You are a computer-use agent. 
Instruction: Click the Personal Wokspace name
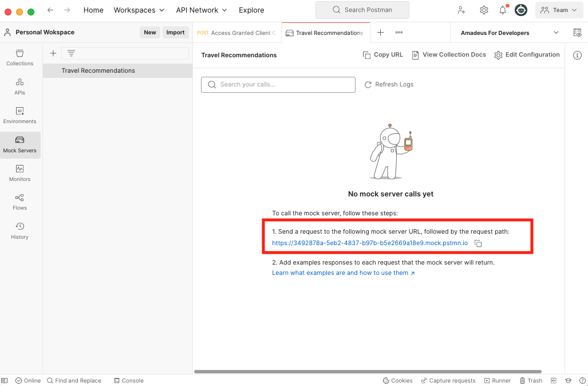click(45, 32)
